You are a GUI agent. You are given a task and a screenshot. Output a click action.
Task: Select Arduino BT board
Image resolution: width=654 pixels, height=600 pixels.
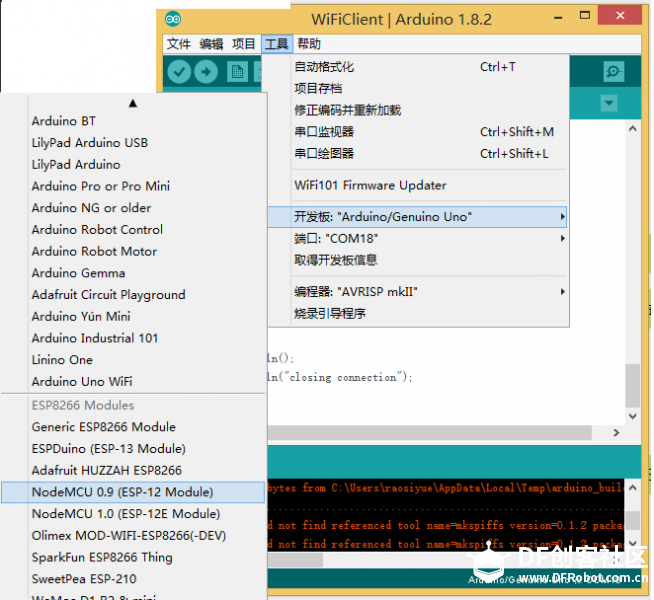133,121
